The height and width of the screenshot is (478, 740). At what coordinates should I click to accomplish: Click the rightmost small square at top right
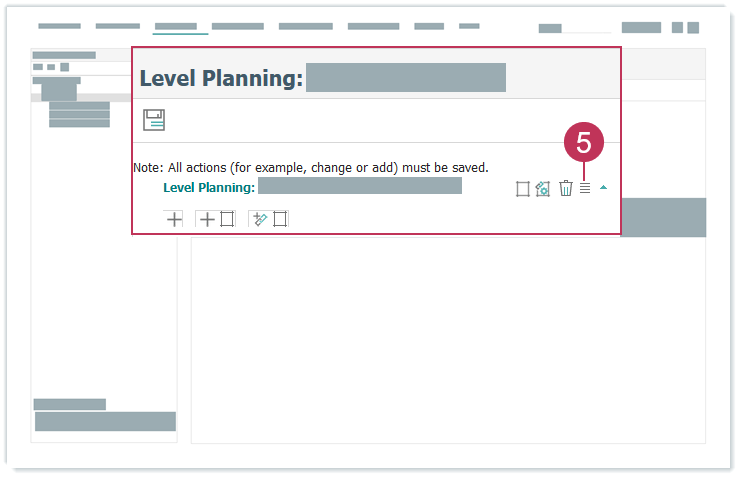(x=693, y=28)
